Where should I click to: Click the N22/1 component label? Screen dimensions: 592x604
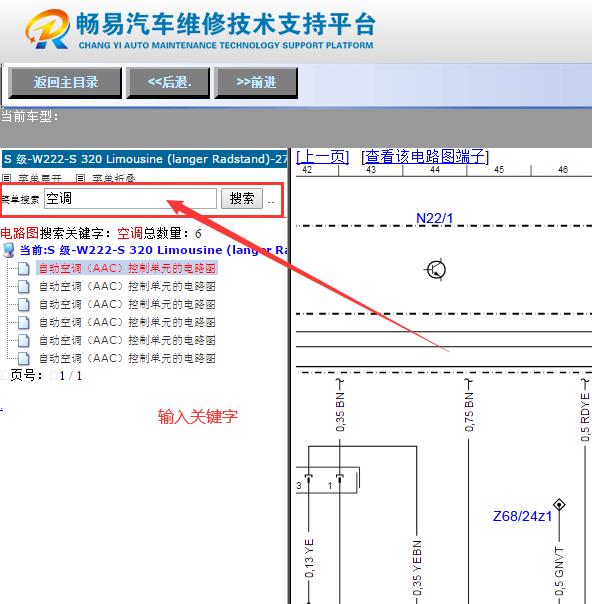[434, 218]
